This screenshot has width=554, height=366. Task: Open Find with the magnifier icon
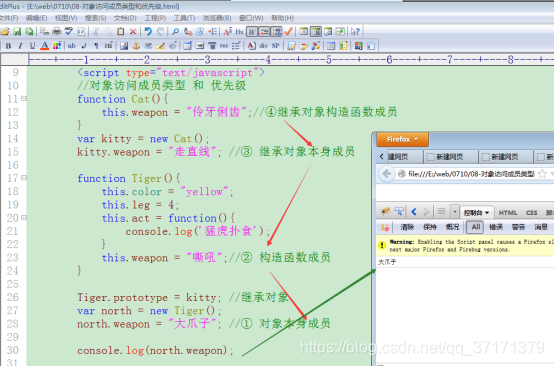(x=175, y=31)
